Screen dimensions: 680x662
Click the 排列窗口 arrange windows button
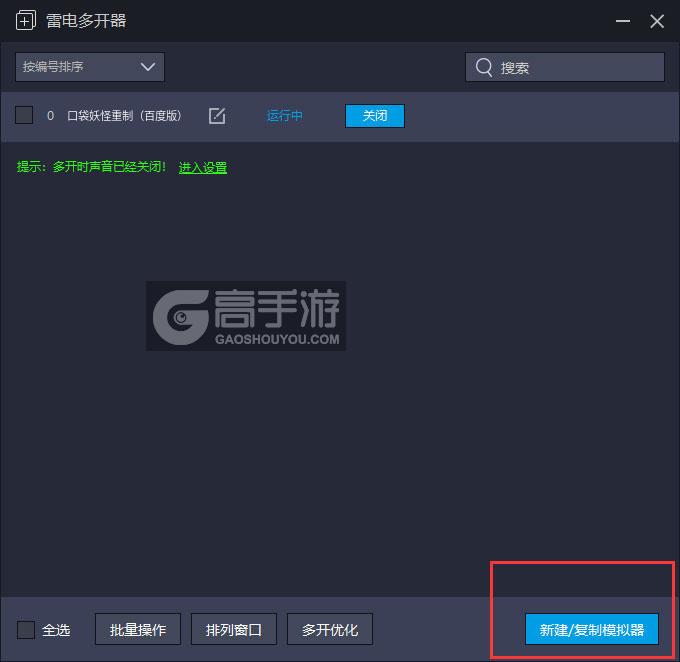(234, 629)
